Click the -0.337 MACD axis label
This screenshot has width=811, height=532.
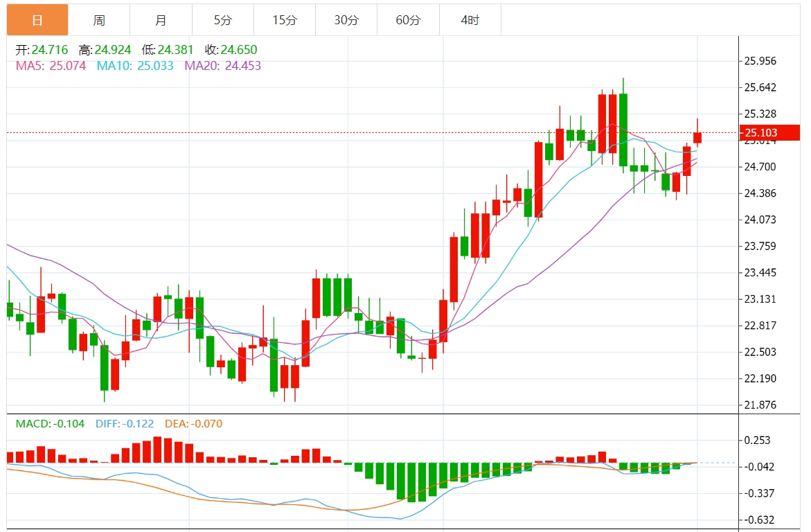pyautogui.click(x=758, y=493)
